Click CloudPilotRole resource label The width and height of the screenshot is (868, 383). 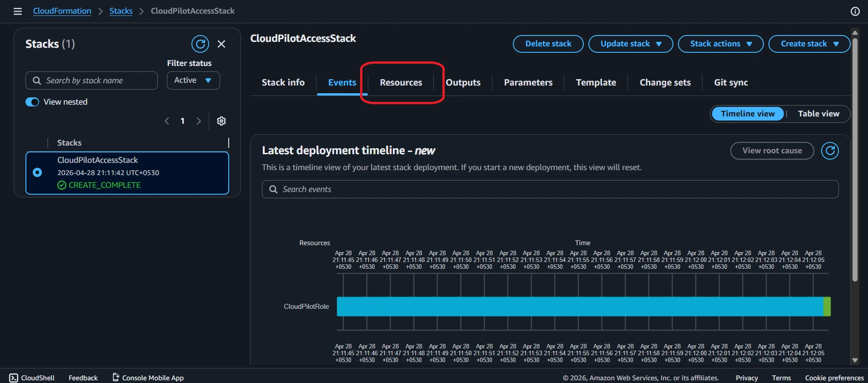pos(306,307)
